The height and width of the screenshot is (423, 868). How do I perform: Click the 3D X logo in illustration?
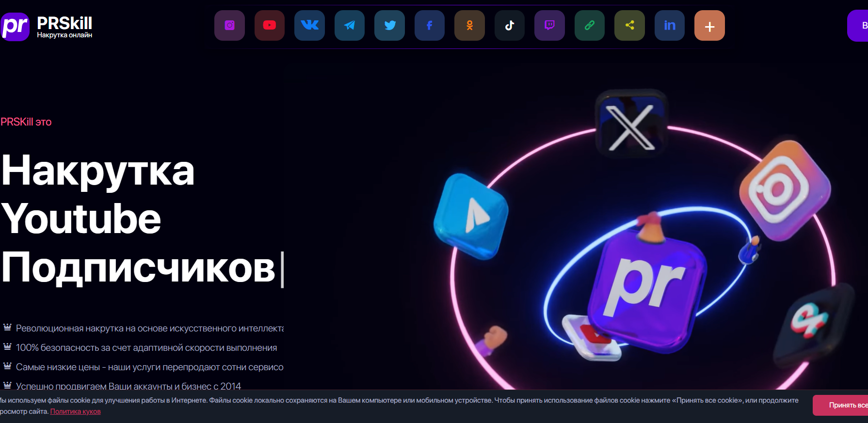pyautogui.click(x=631, y=125)
